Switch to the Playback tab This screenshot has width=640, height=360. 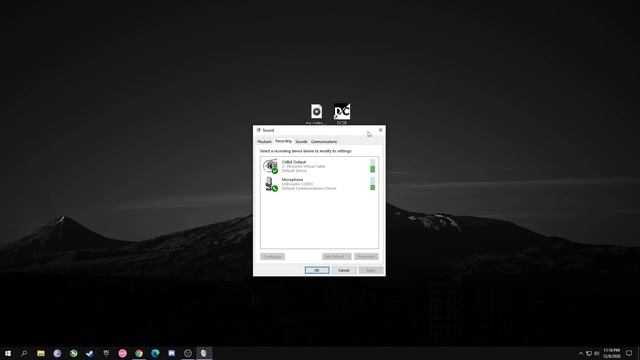264,142
